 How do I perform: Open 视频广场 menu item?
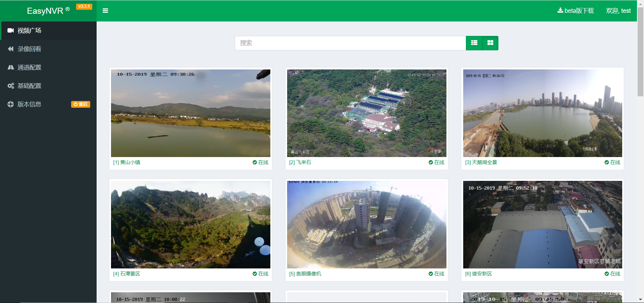(48, 31)
